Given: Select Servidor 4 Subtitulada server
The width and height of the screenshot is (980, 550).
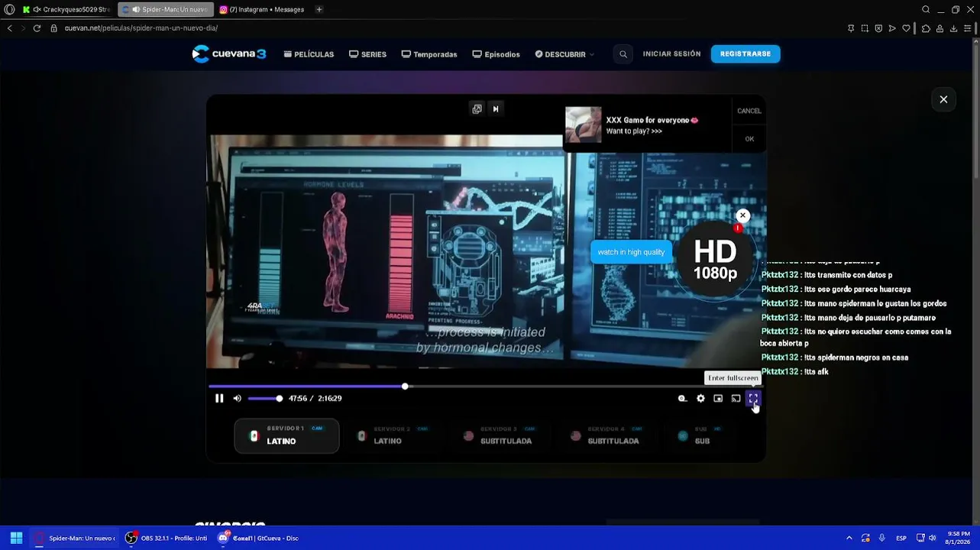Looking at the screenshot, I should (x=607, y=435).
